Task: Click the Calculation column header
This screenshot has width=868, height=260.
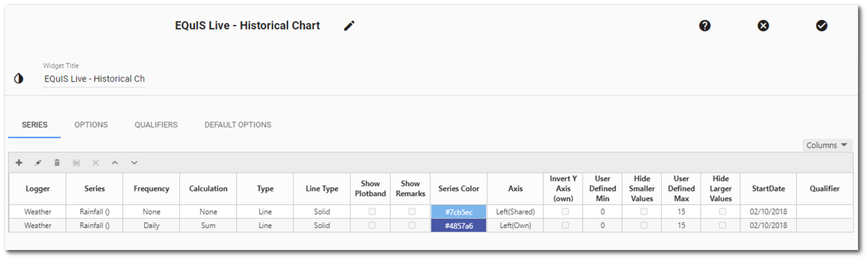Action: click(209, 189)
